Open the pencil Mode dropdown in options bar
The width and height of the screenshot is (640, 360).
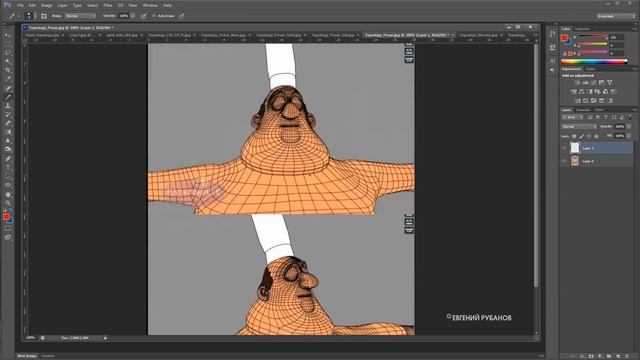80,16
